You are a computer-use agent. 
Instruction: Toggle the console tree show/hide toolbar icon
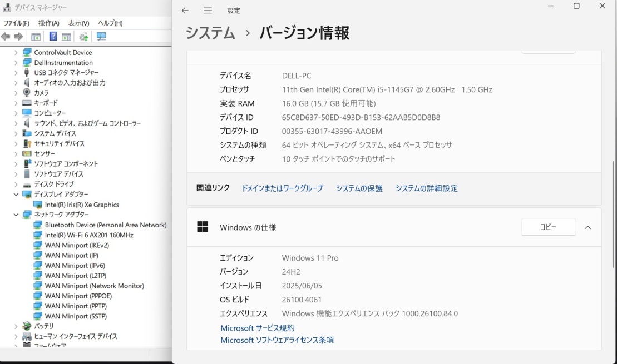[36, 37]
